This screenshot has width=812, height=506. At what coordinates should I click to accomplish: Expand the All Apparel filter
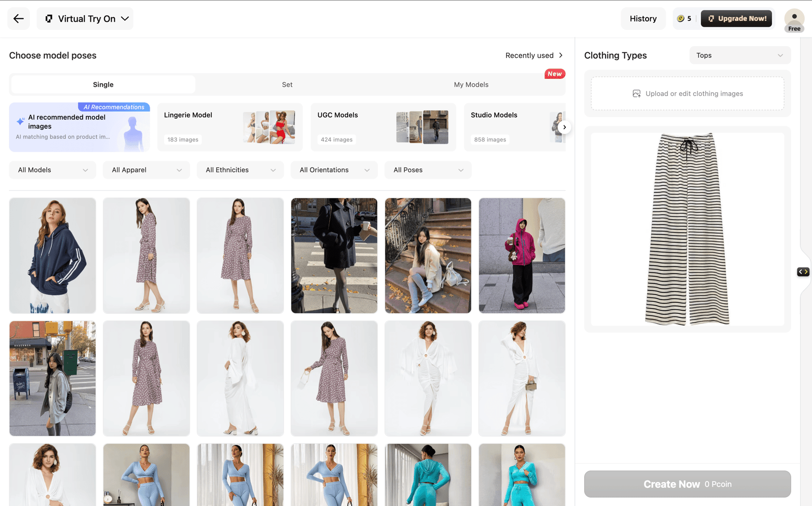coord(147,170)
